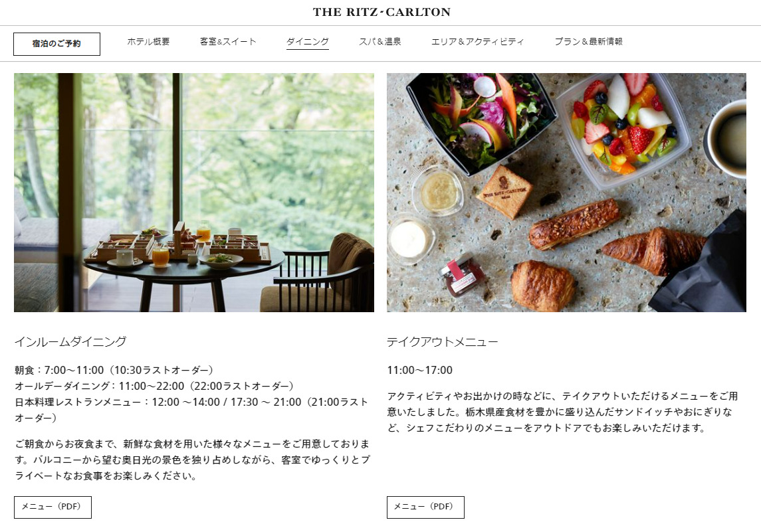Viewport: 761px width, 532px height.
Task: Click the takeout menu description paragraph
Action: [562, 412]
